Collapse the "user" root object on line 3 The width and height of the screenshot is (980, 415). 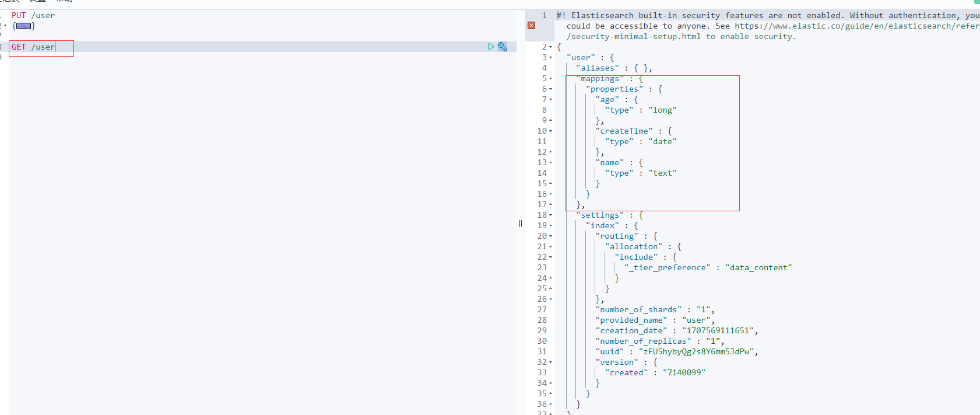point(551,58)
